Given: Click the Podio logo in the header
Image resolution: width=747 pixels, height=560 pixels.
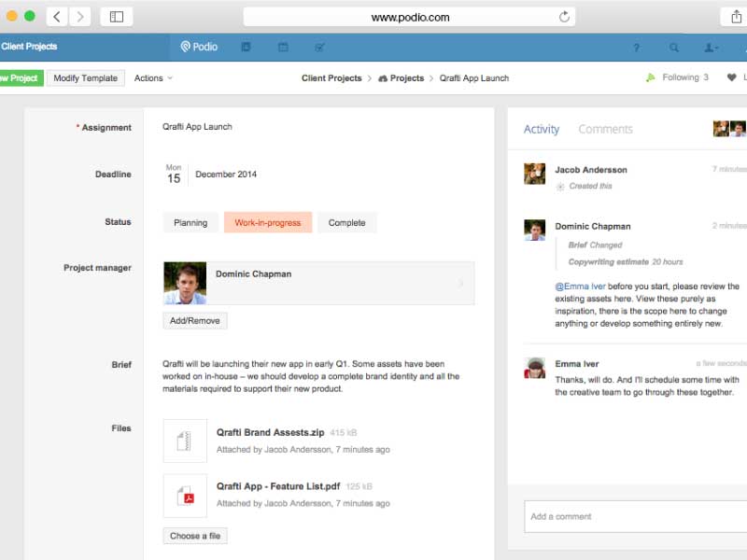Looking at the screenshot, I should coord(199,47).
